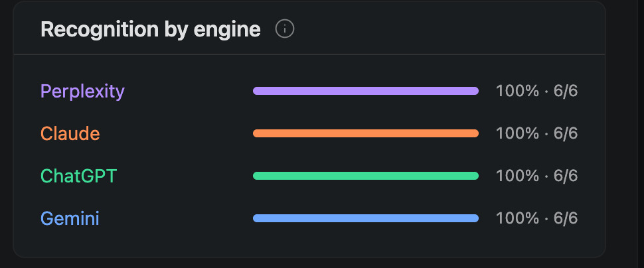644x268 pixels.
Task: Click the right end of Gemini bar
Action: tap(475, 218)
